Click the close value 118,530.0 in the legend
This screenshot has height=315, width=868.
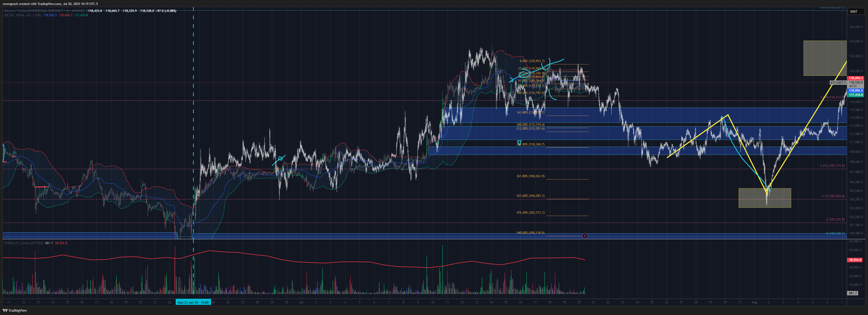click(x=147, y=11)
